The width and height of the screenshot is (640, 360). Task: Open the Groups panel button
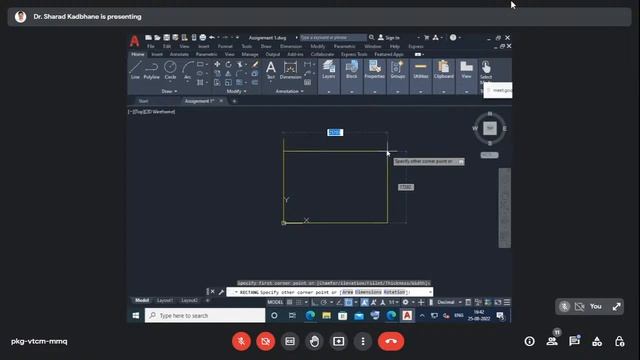tap(398, 69)
